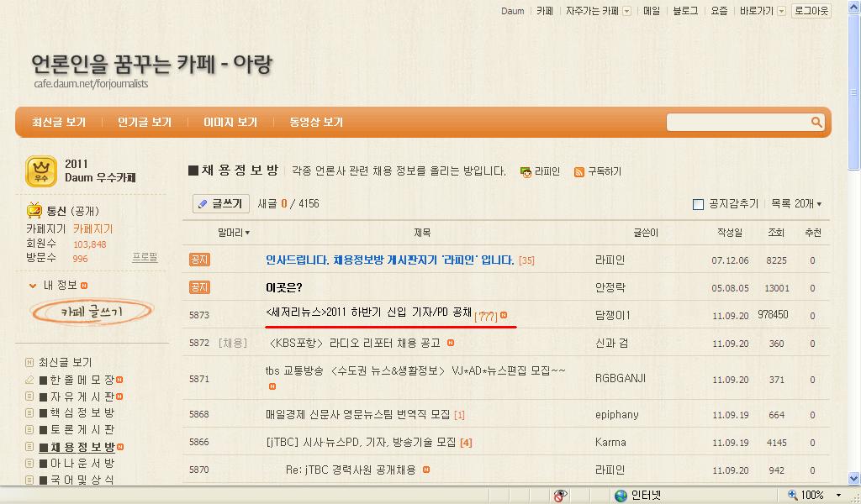The height and width of the screenshot is (504, 861).
Task: Open the 프로필 link
Action: [145, 257]
